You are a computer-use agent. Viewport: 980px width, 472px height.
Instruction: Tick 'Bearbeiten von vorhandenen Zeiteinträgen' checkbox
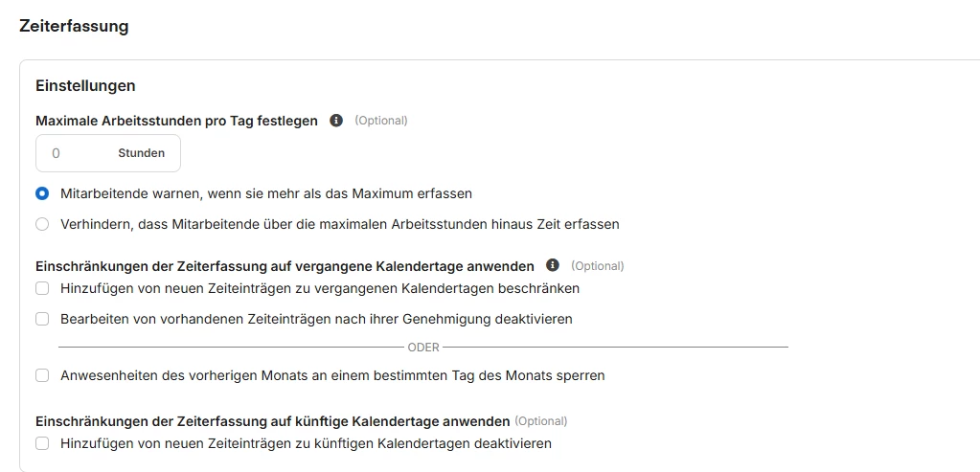pyautogui.click(x=42, y=319)
